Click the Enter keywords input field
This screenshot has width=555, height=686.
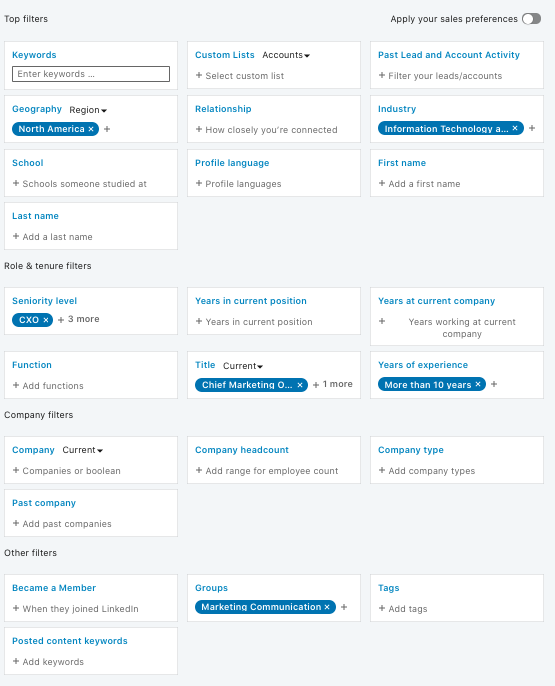(91, 74)
